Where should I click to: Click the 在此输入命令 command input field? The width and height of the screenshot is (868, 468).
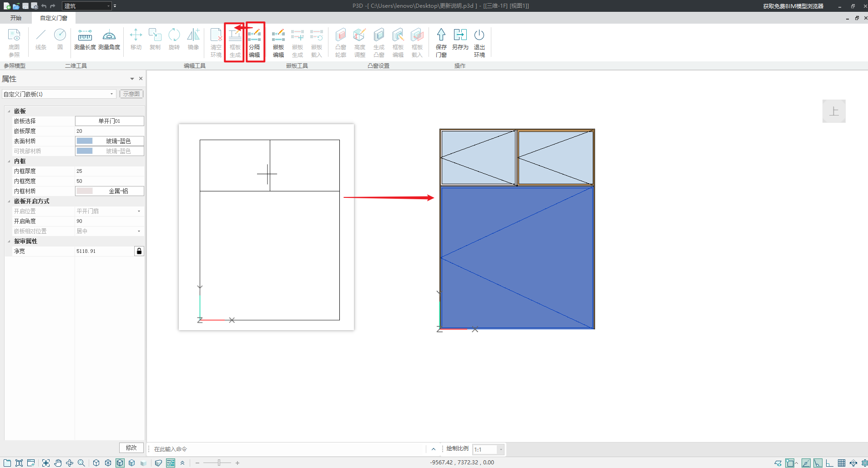coord(287,449)
